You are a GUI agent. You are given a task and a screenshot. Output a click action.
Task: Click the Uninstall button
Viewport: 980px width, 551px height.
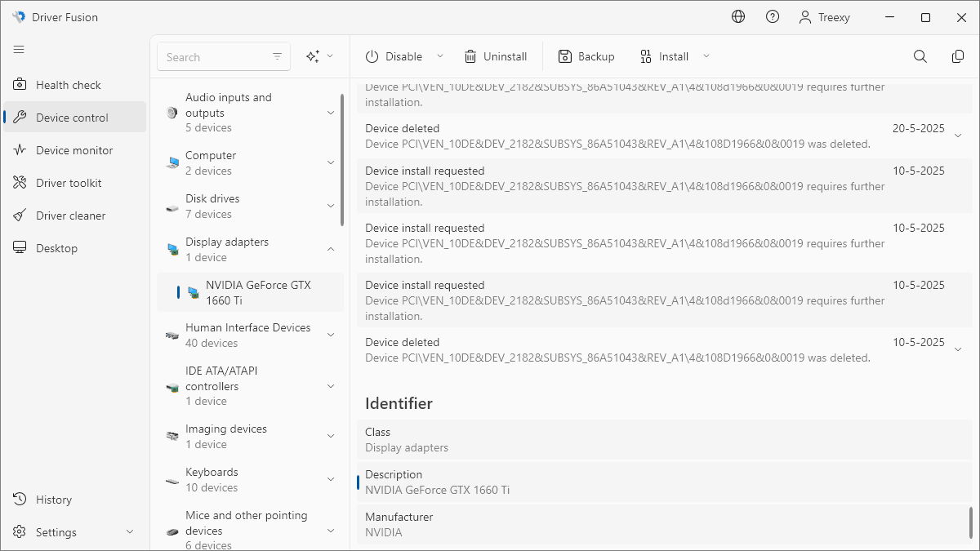pyautogui.click(x=496, y=56)
